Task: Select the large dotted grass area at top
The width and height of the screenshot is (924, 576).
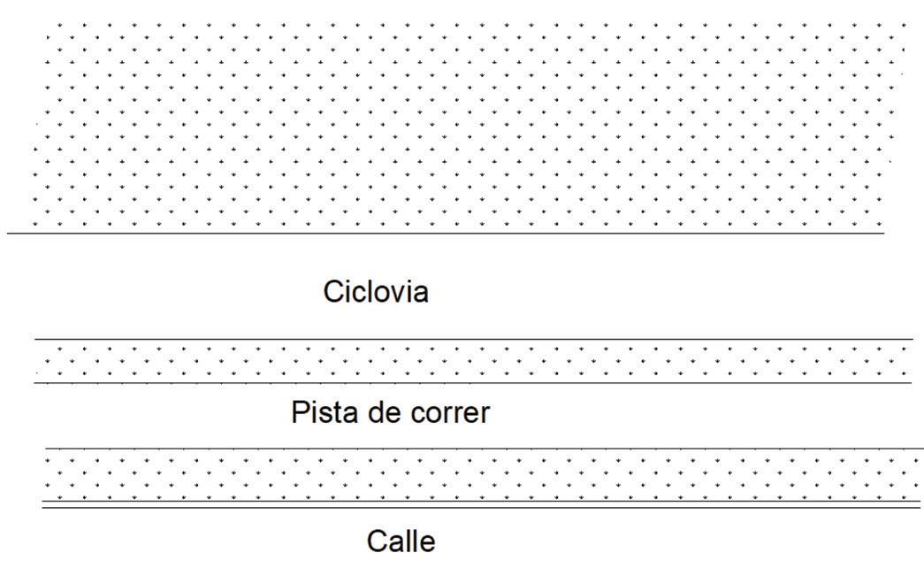Action: (460, 124)
